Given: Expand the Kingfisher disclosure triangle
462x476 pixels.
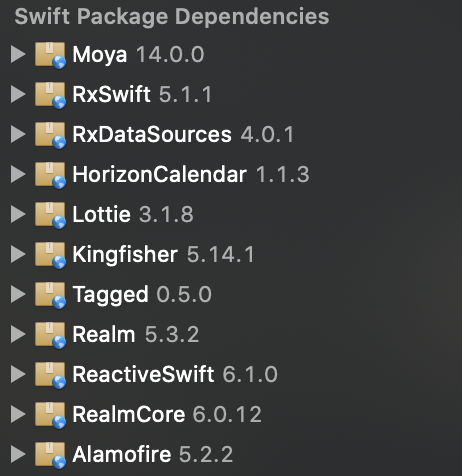Looking at the screenshot, I should click(18, 254).
